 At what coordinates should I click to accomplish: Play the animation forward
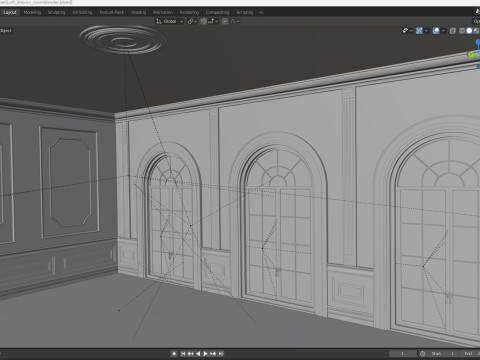tap(206, 353)
